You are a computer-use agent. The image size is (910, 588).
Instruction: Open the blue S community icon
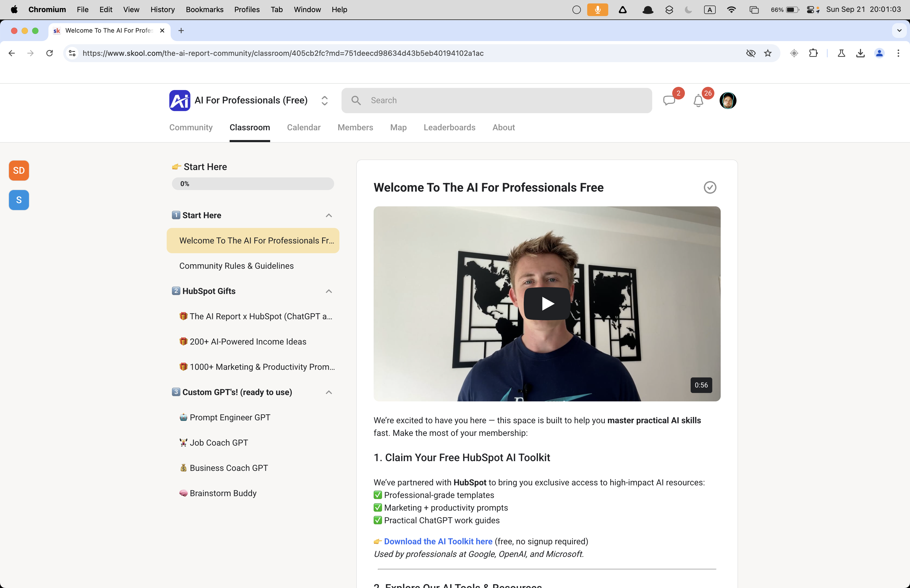(x=19, y=200)
